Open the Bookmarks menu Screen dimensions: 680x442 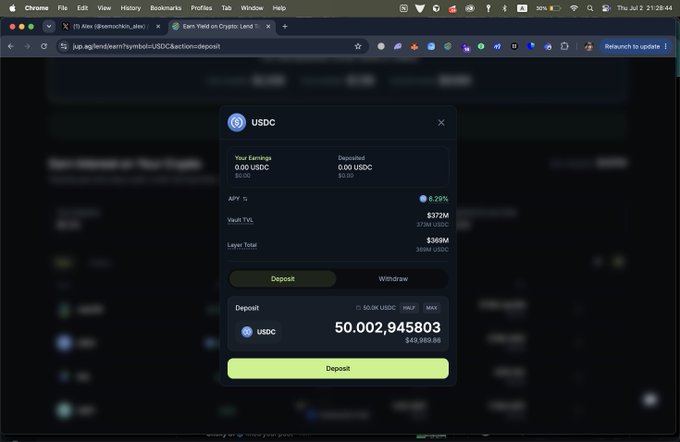pyautogui.click(x=166, y=8)
